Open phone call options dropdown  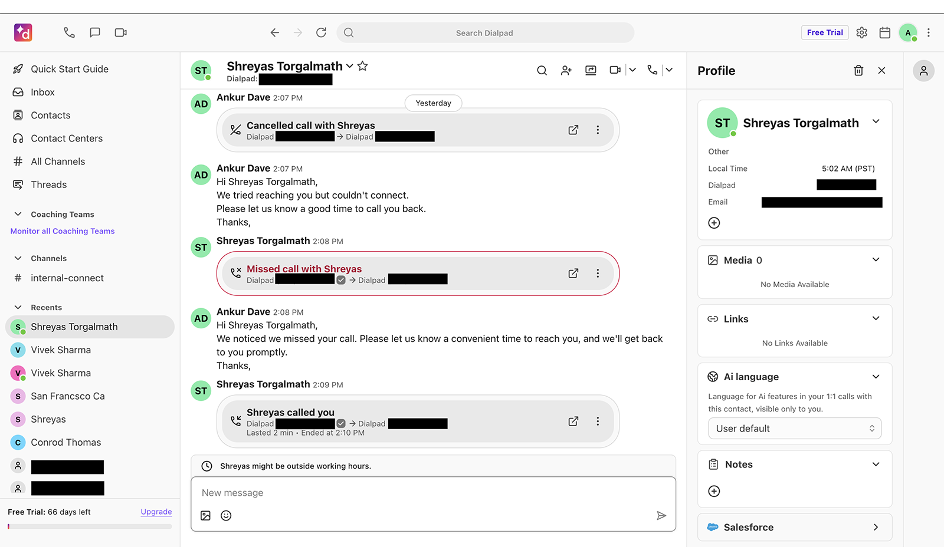[x=669, y=70]
